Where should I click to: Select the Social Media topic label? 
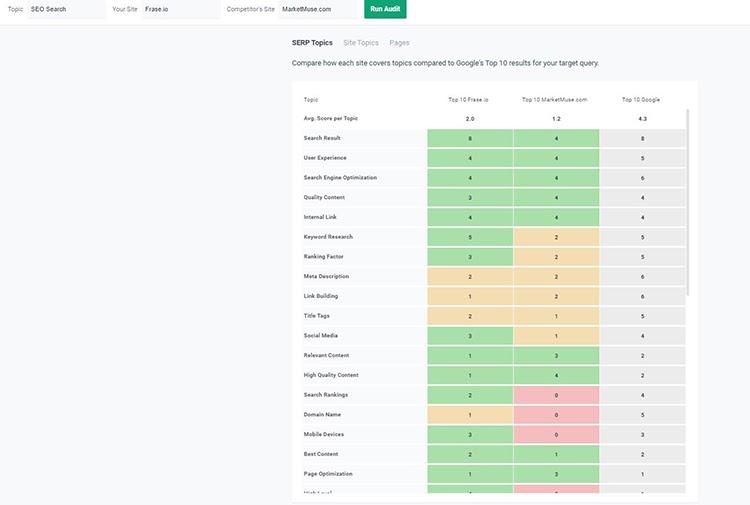pyautogui.click(x=320, y=336)
